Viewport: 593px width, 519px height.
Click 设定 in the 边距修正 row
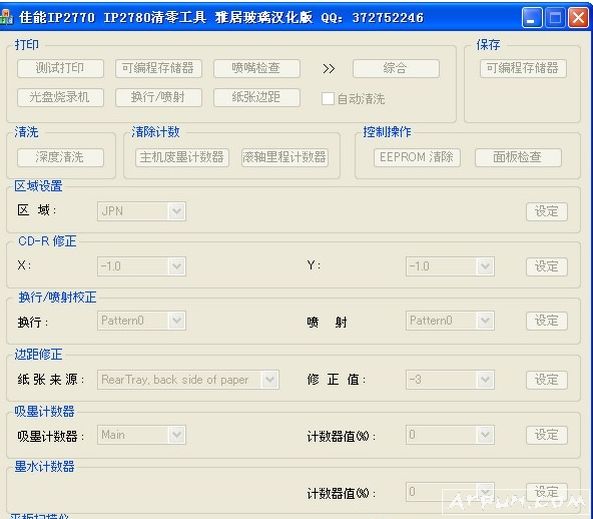tap(546, 380)
